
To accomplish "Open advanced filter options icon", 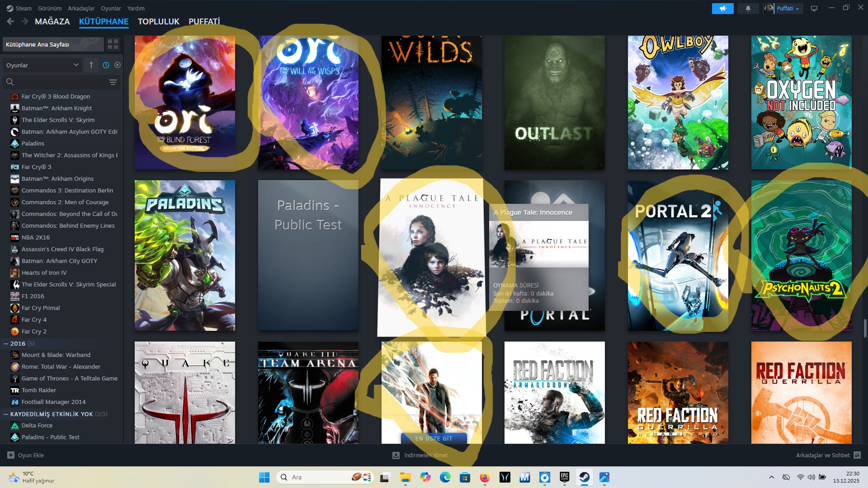I will [113, 82].
